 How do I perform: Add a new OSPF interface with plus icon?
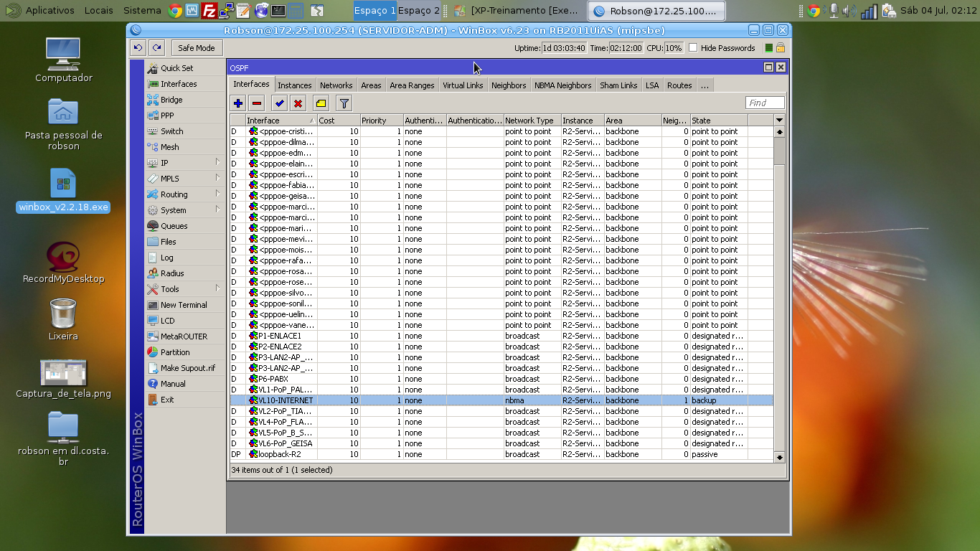tap(238, 103)
